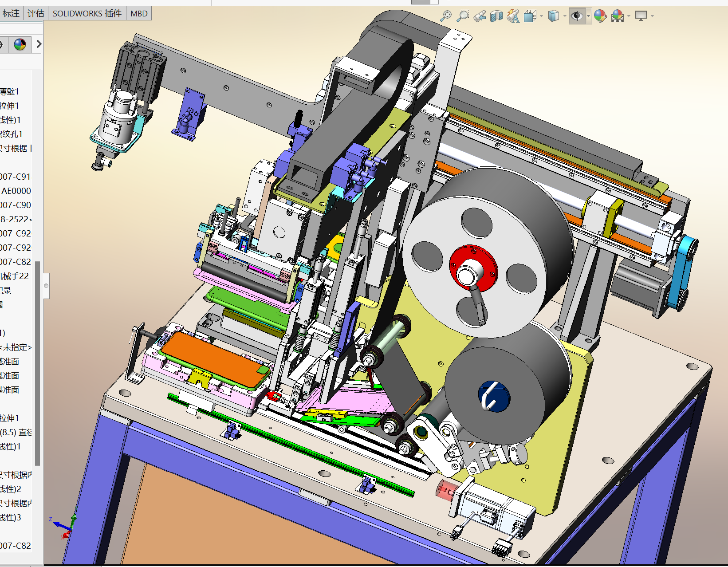Image resolution: width=728 pixels, height=567 pixels.
Task: Select tree item 线性)3
Action: (11, 517)
